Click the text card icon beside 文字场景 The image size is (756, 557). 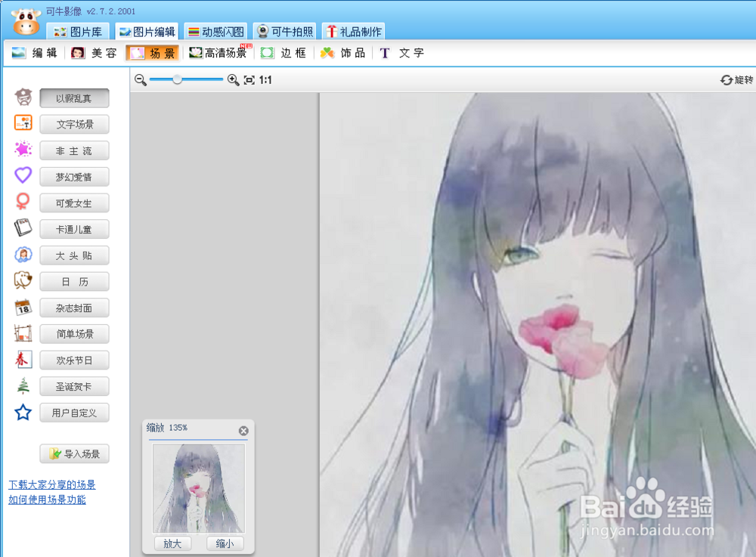23,123
